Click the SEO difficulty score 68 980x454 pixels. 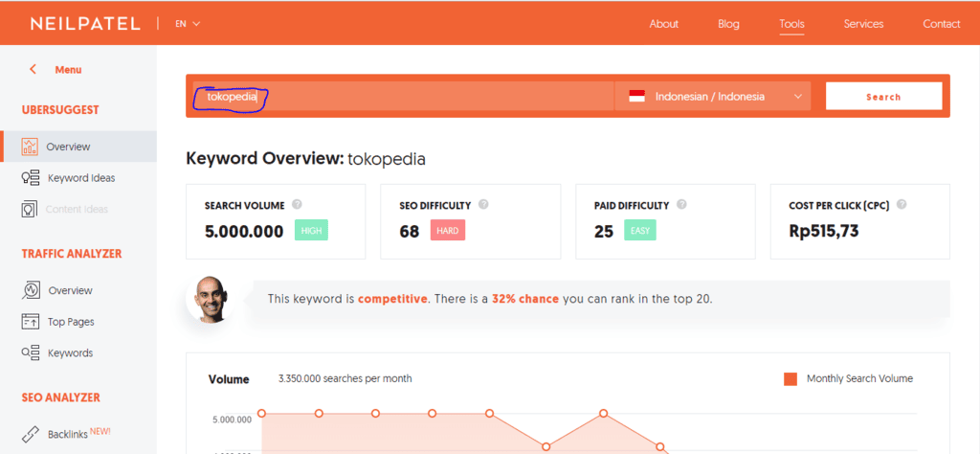410,232
